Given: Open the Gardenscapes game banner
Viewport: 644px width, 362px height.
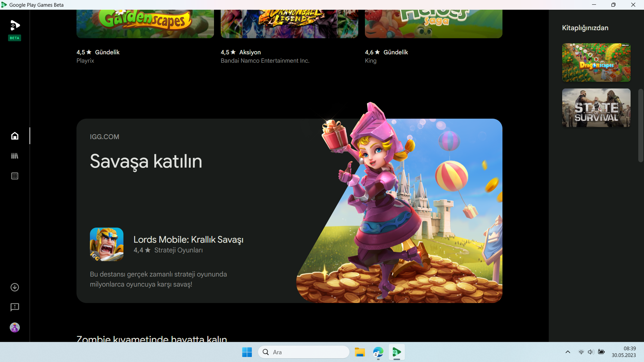Looking at the screenshot, I should [x=145, y=23].
